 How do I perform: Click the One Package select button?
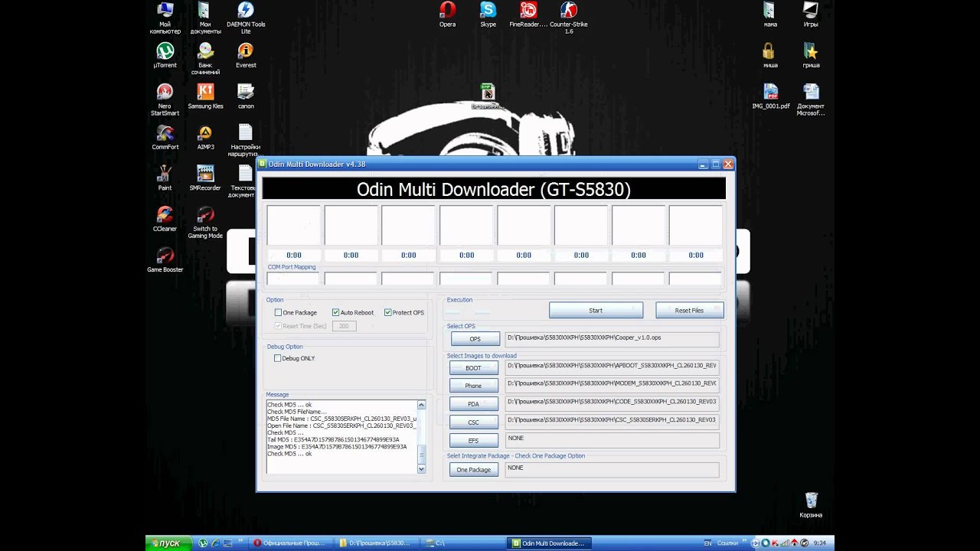(473, 470)
